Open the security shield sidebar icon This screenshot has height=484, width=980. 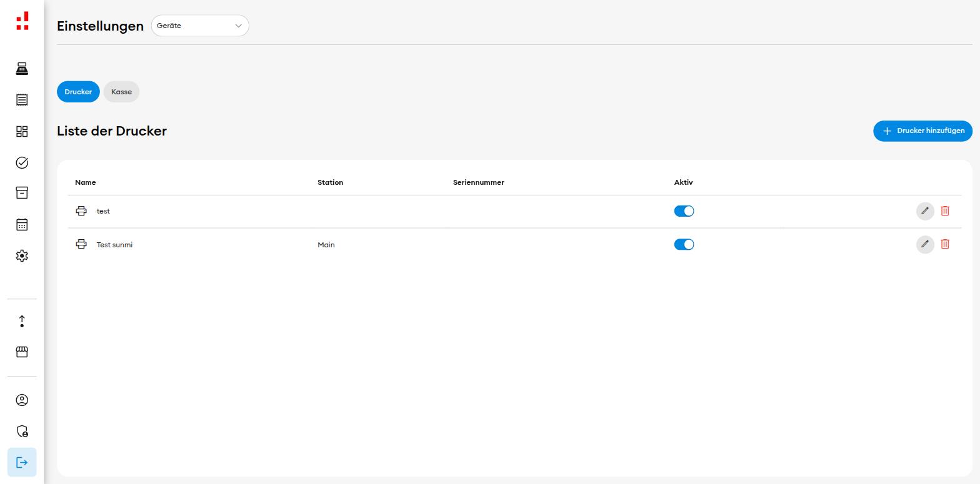click(x=22, y=431)
